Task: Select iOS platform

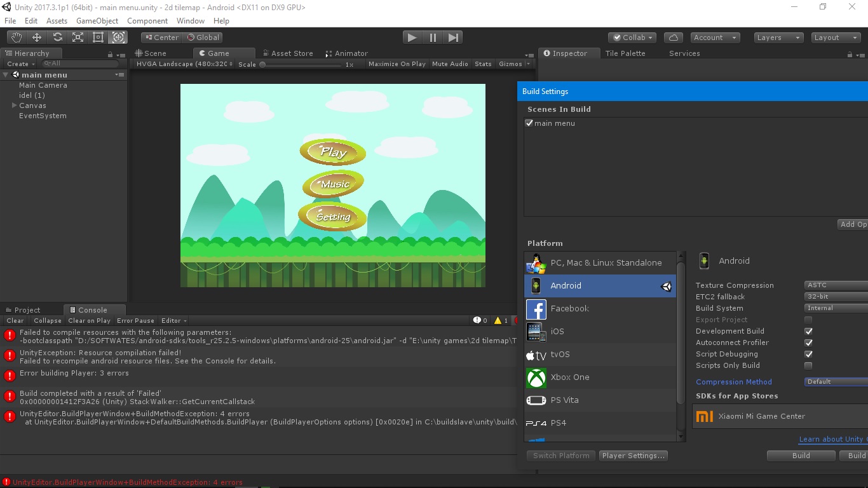Action: click(600, 331)
